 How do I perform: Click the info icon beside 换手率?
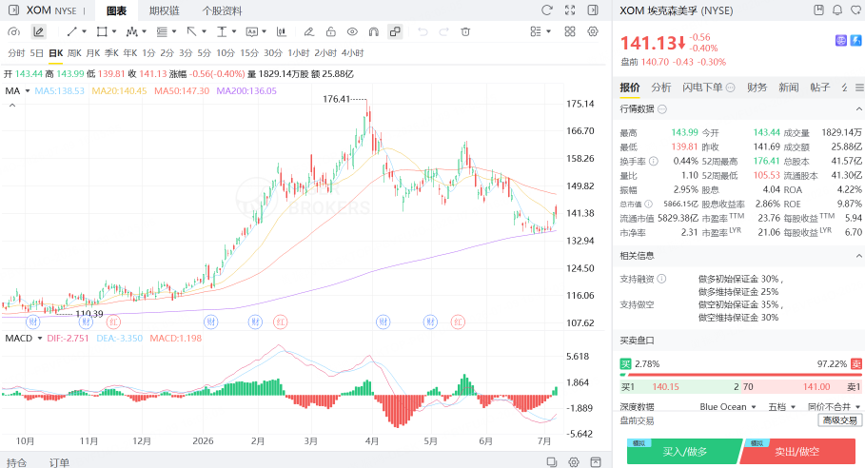654,162
